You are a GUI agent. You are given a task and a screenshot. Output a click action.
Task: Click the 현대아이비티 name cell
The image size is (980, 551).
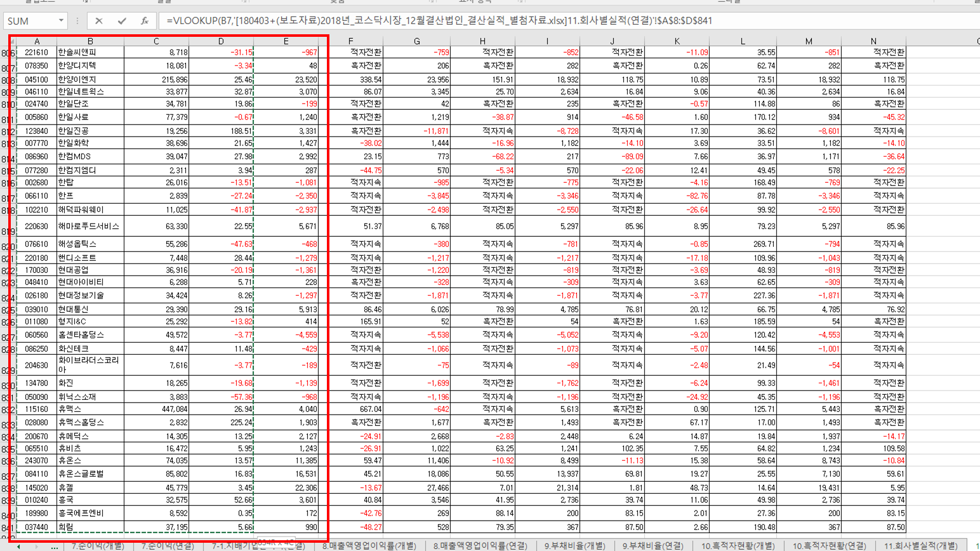90,282
